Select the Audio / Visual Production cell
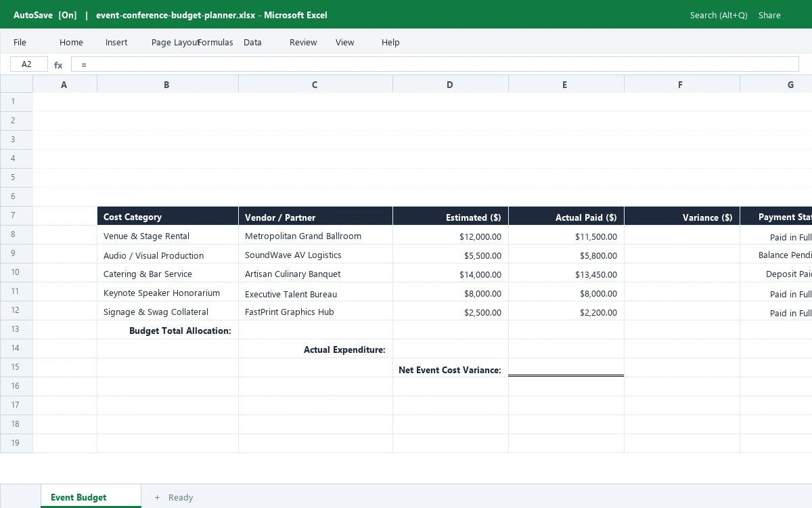 [x=168, y=254]
